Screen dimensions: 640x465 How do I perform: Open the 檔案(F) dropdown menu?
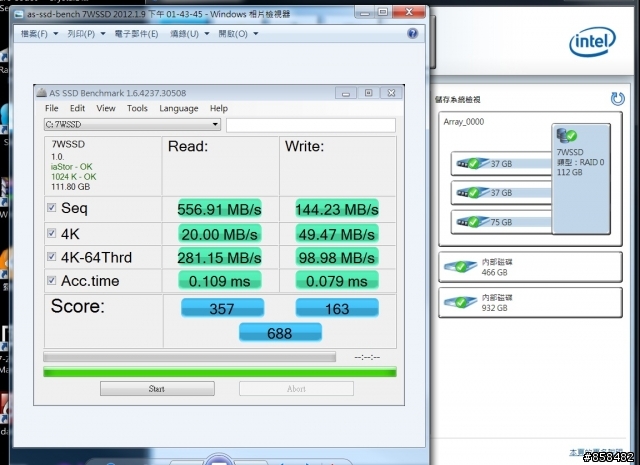[x=39, y=34]
